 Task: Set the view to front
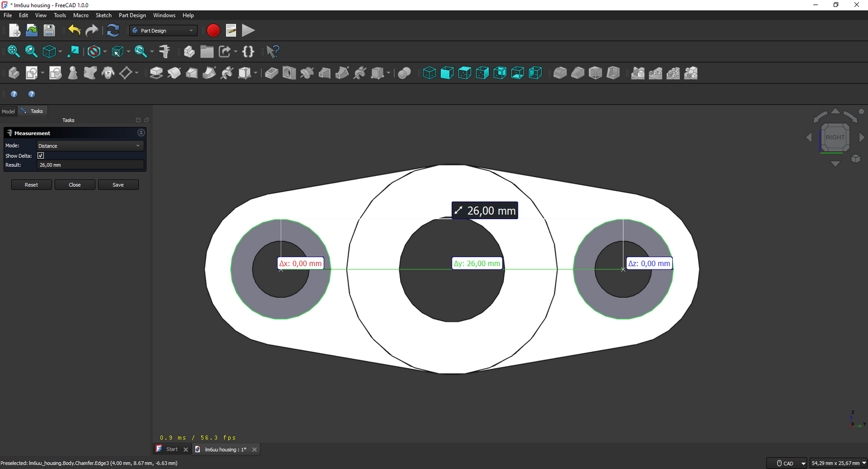[x=447, y=73]
